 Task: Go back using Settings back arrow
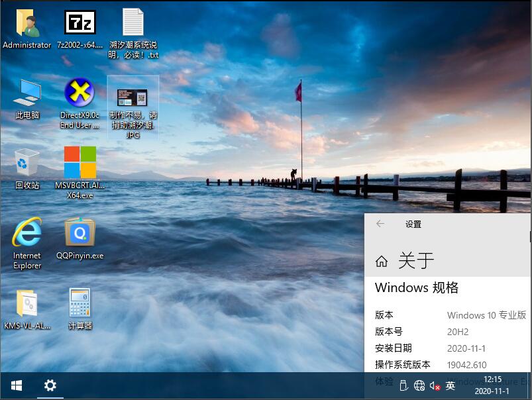[380, 224]
